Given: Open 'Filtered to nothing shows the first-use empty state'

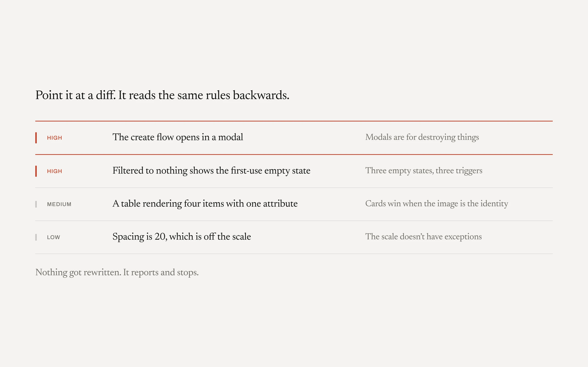Looking at the screenshot, I should 211,171.
